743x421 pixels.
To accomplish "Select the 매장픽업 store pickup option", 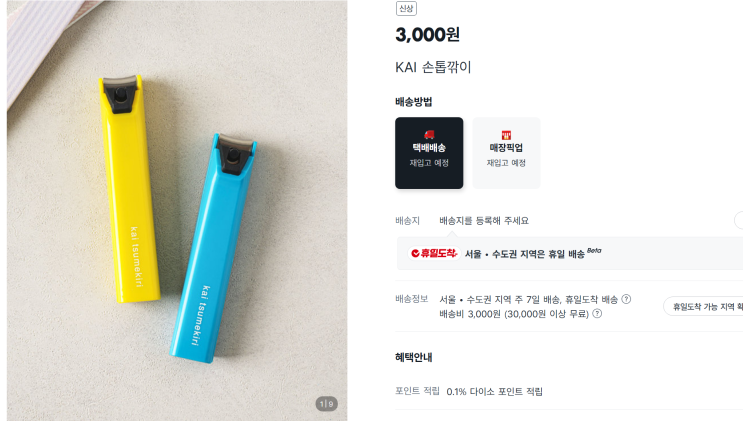I will click(506, 153).
